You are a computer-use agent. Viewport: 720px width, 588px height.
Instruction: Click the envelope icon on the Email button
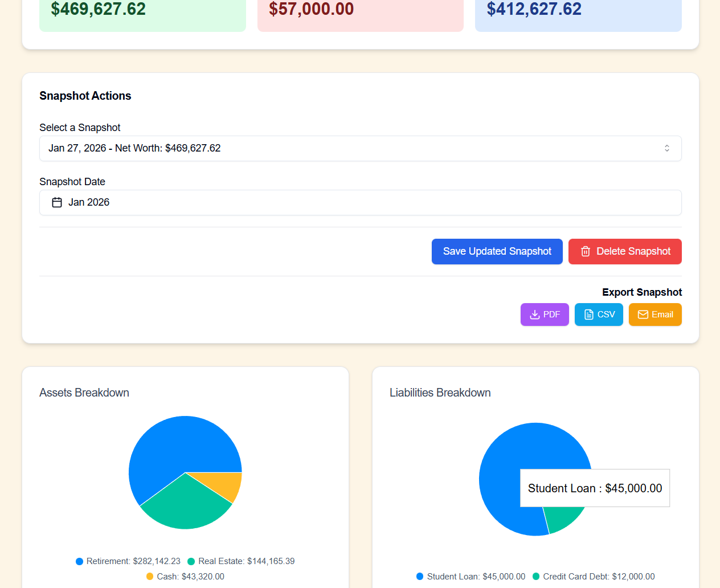643,314
